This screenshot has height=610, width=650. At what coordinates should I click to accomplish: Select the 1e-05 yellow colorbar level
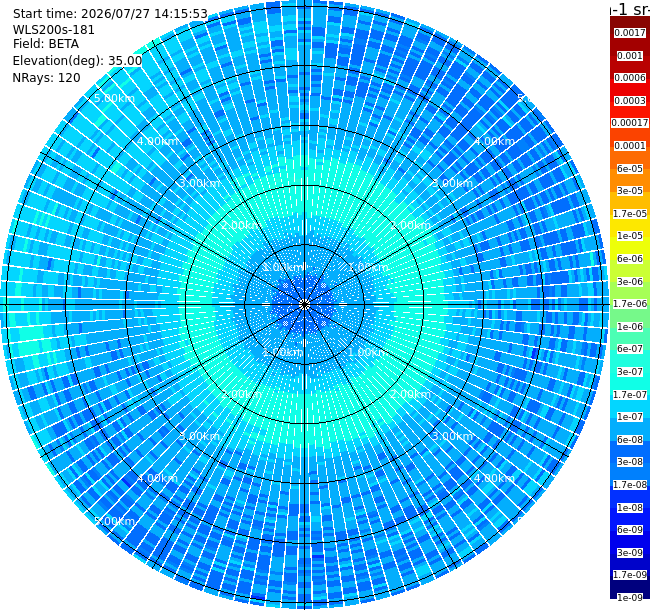pos(630,236)
